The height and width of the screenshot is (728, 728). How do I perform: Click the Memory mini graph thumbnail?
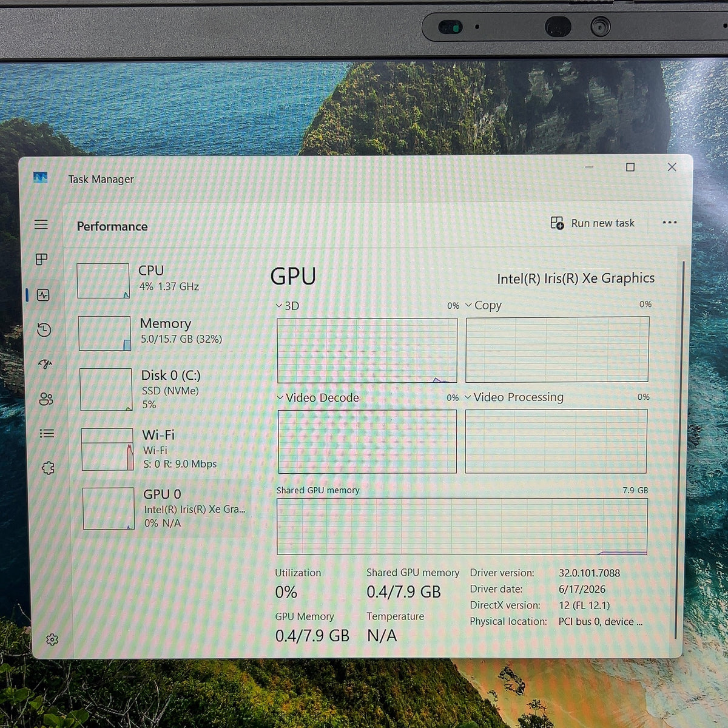click(104, 333)
